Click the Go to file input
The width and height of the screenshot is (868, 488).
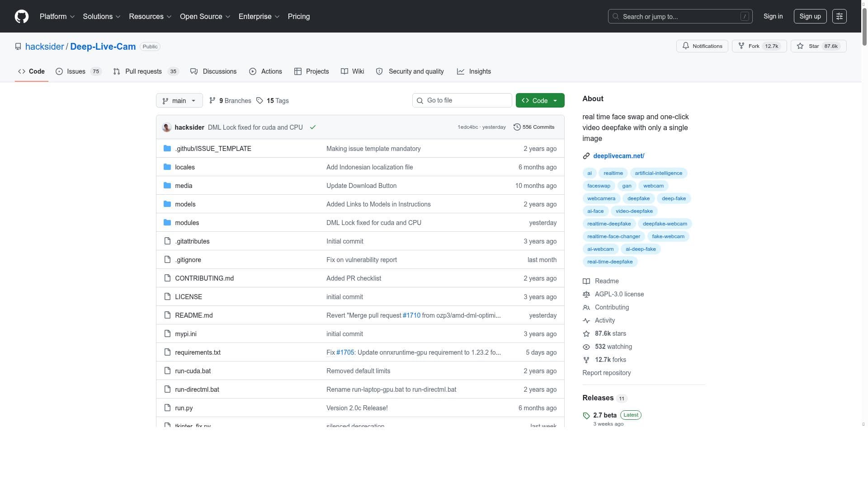462,100
